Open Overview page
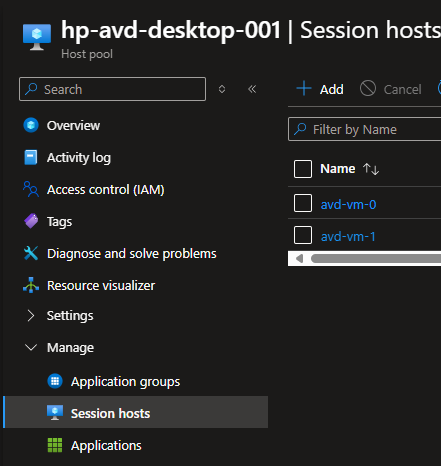441x466 pixels. (73, 125)
